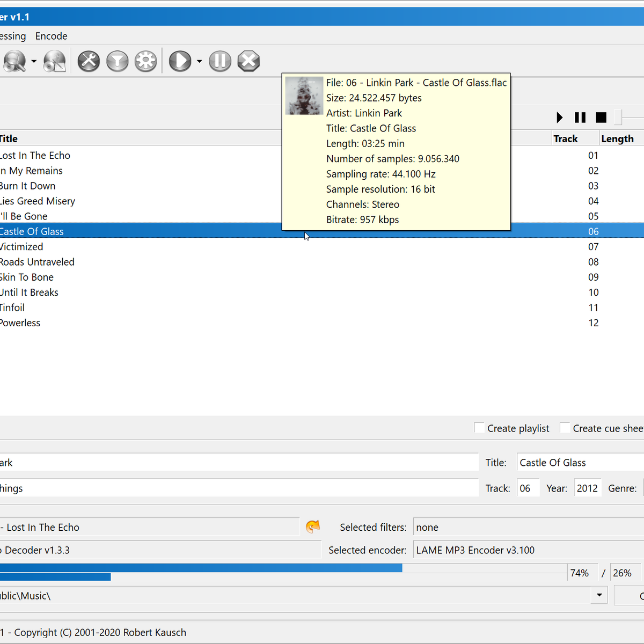Open the encoder configuration gear icon
644x644 pixels.
point(145,61)
